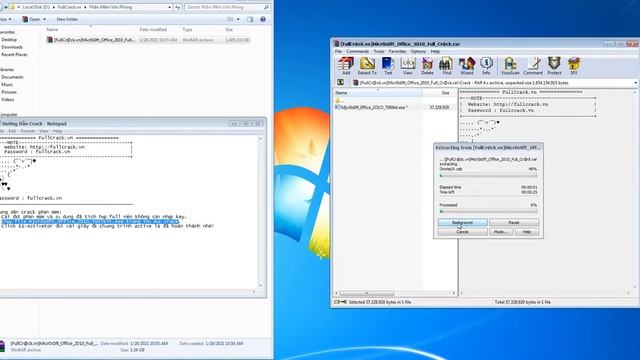Click Notepad vertical scrollbar

click(260, 212)
